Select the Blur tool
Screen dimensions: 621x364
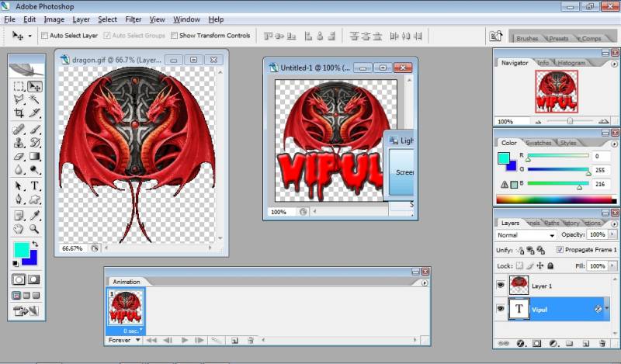[19, 170]
